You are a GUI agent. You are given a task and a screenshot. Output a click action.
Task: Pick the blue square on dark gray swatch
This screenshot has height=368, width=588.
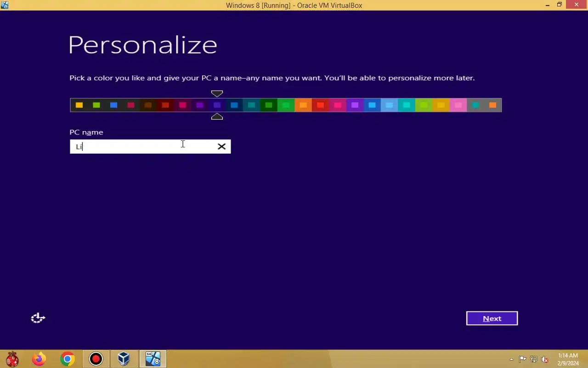click(113, 105)
